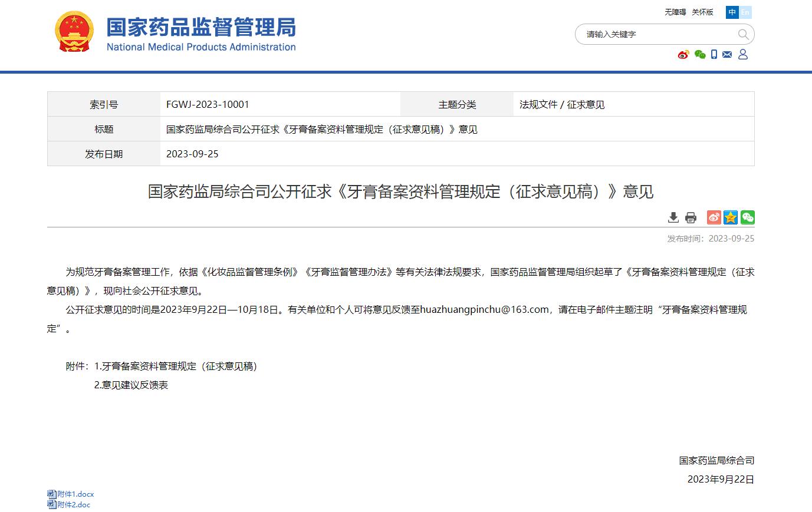Screen dimensions: 812x512
Task: Share article to QZone star icon
Action: 731,217
